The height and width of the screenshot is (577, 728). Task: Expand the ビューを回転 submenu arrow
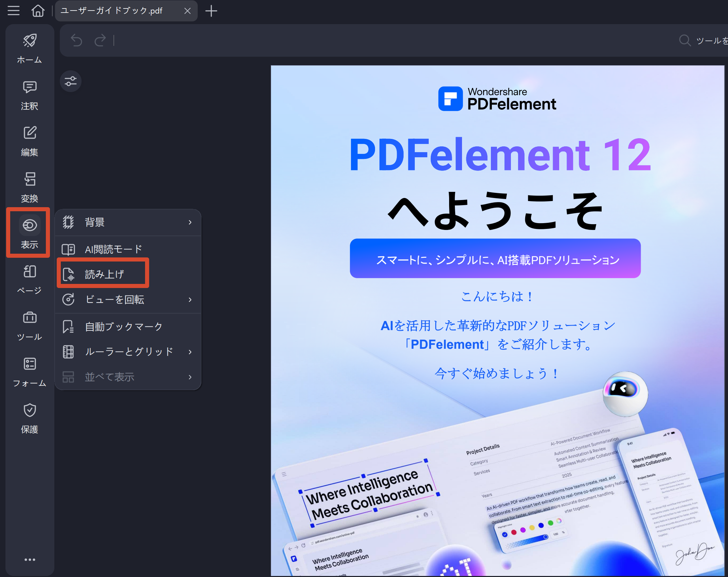pyautogui.click(x=190, y=299)
